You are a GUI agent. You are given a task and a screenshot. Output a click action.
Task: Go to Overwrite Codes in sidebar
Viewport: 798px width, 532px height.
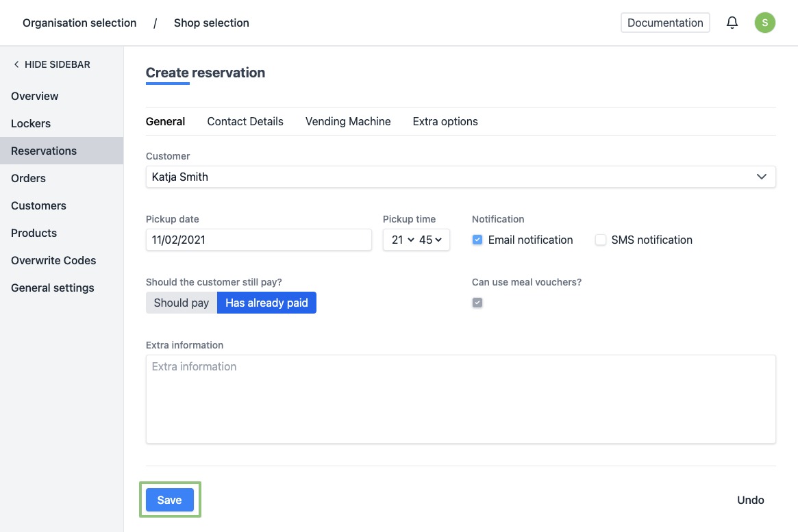[x=53, y=260]
